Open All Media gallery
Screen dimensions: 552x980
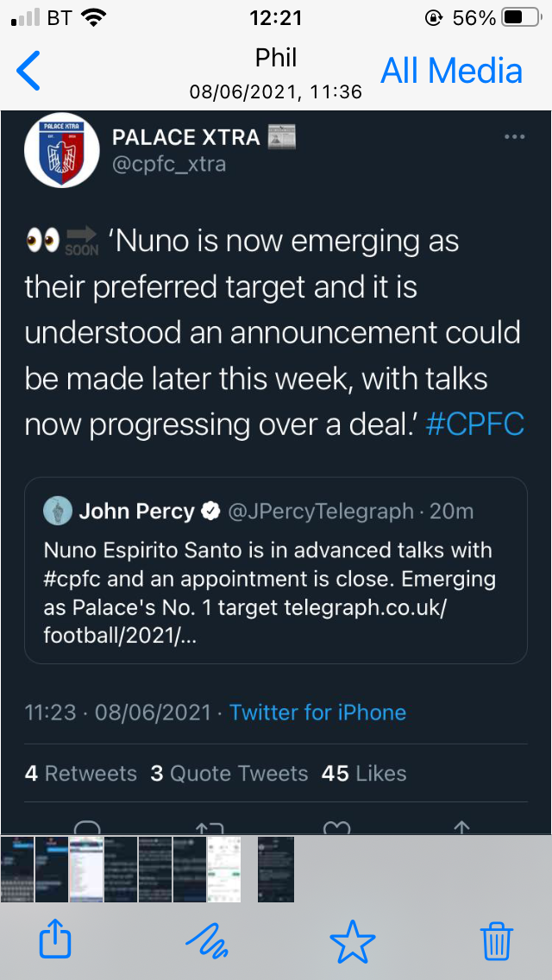[x=452, y=71]
